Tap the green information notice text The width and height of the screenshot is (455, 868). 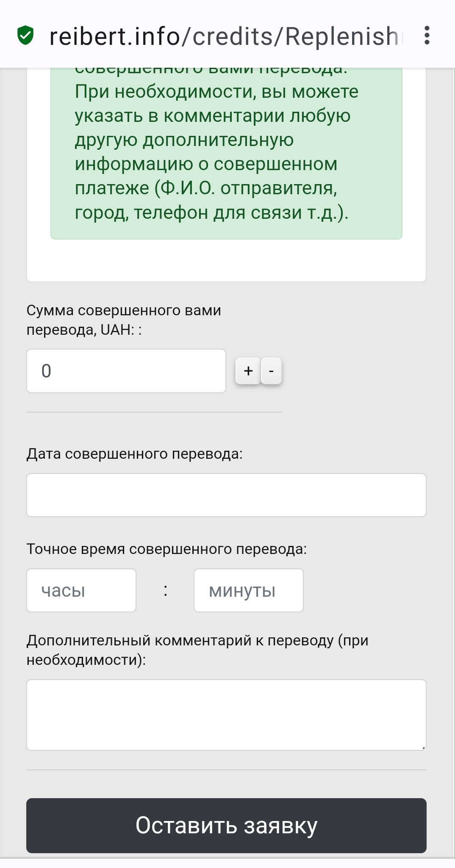pos(217,152)
